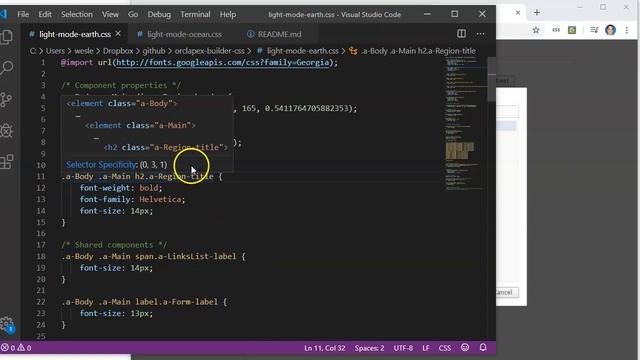Click the '/* Component properties */' comment
Viewport: 640px width, 360px height.
[x=121, y=85]
